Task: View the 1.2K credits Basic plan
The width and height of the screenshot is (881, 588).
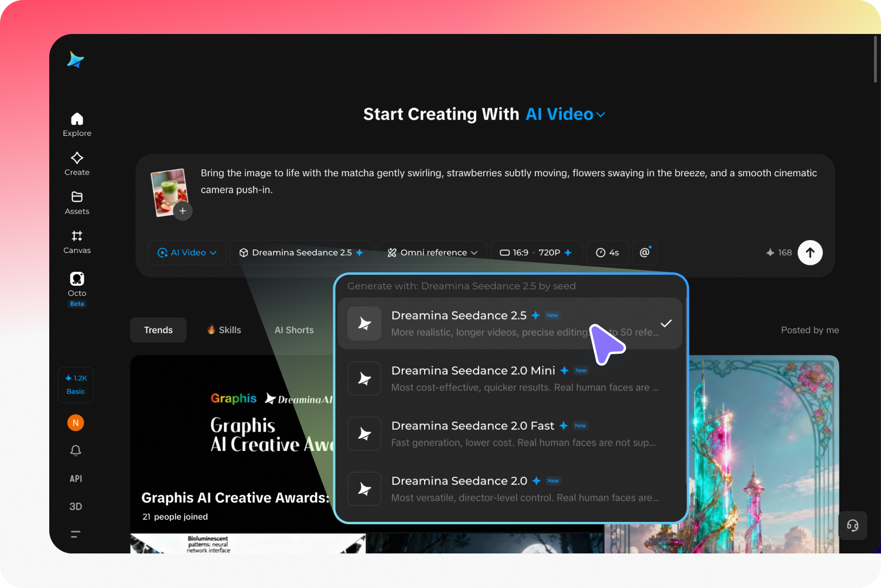Action: tap(76, 385)
